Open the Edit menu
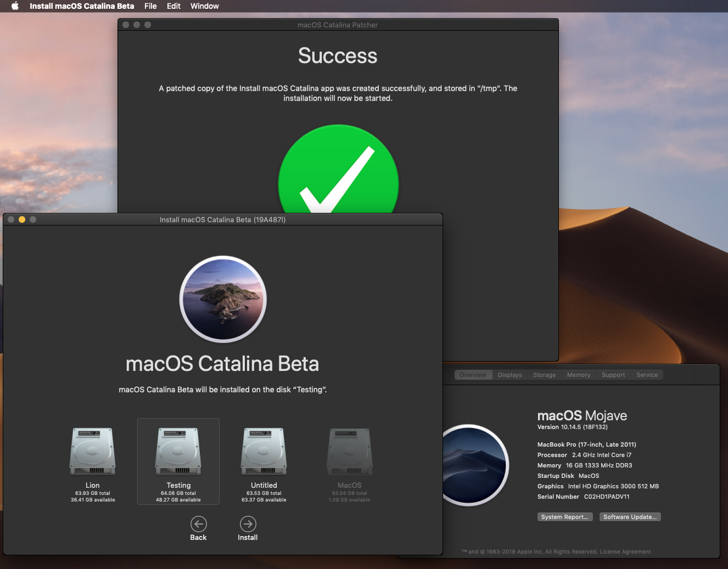Viewport: 728px width, 569px height. point(173,6)
